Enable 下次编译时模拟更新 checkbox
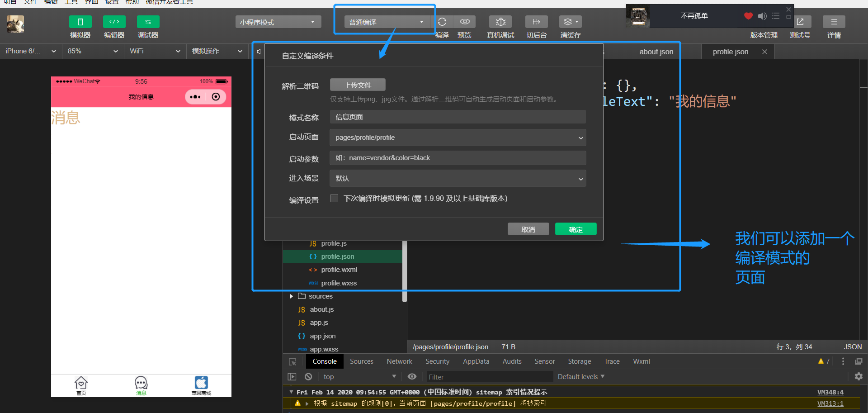Image resolution: width=868 pixels, height=413 pixels. pyautogui.click(x=334, y=198)
